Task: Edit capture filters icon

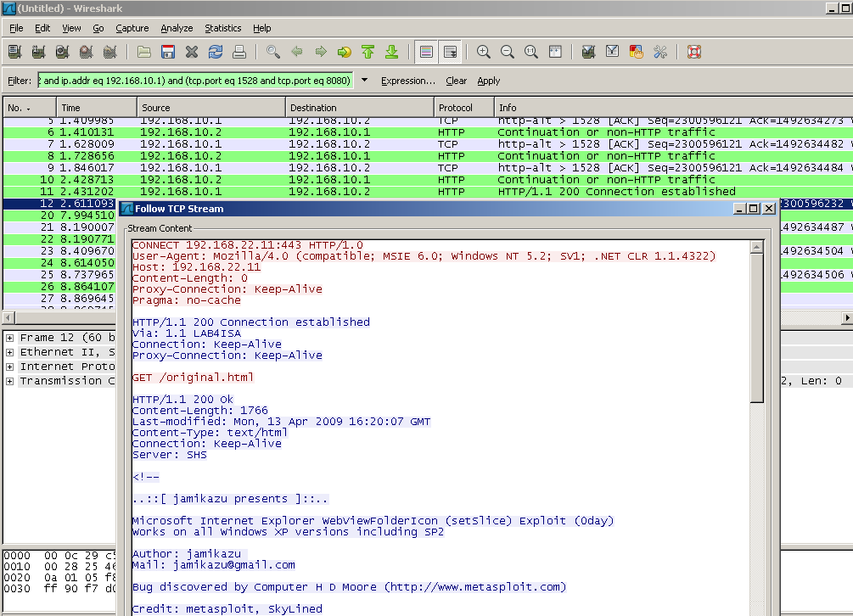Action: pyautogui.click(x=588, y=53)
